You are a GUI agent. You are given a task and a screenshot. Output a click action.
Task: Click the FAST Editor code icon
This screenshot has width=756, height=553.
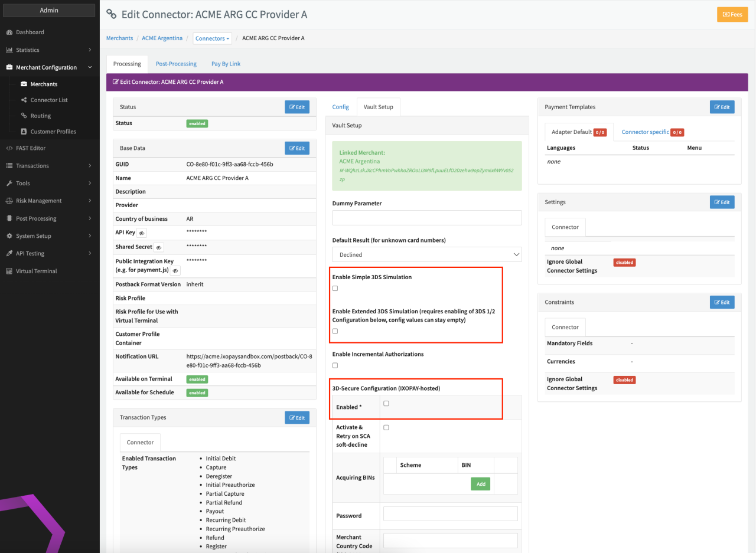coord(9,148)
